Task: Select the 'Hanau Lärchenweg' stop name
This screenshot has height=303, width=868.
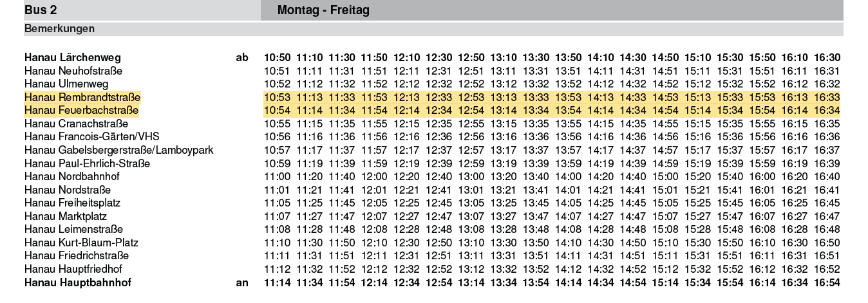Action: pyautogui.click(x=72, y=58)
